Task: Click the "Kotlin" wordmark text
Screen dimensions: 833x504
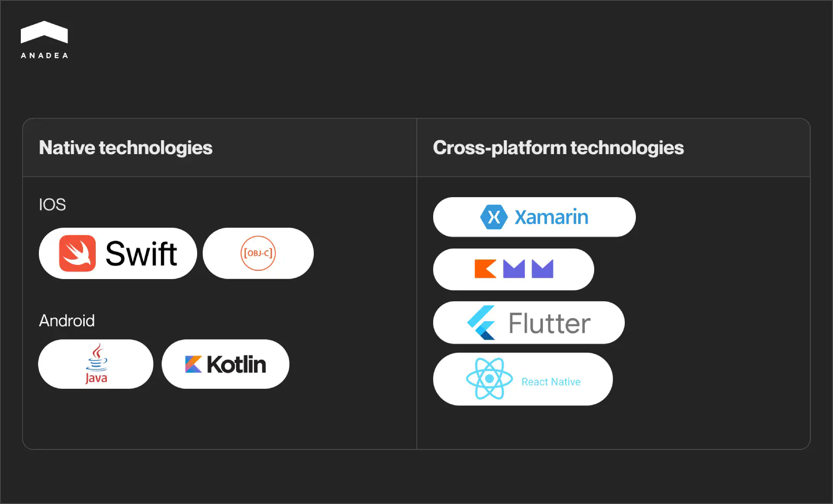Action: tap(236, 365)
